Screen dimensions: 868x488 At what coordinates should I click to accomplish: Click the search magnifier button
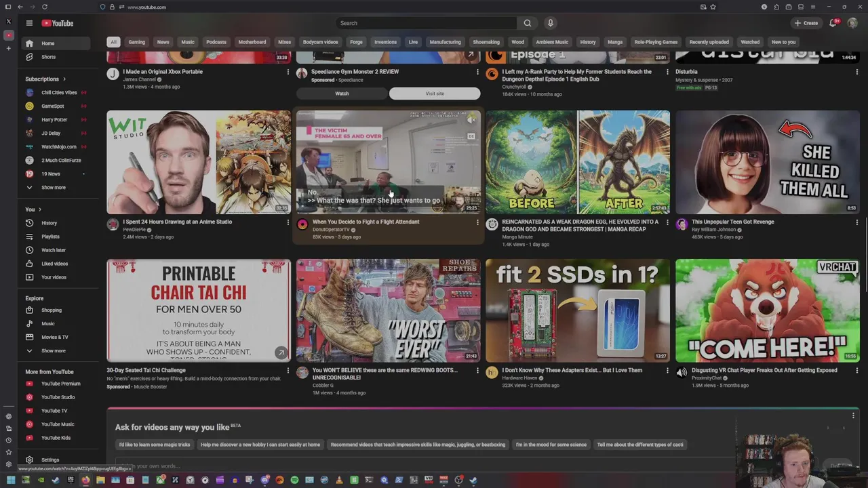click(527, 23)
